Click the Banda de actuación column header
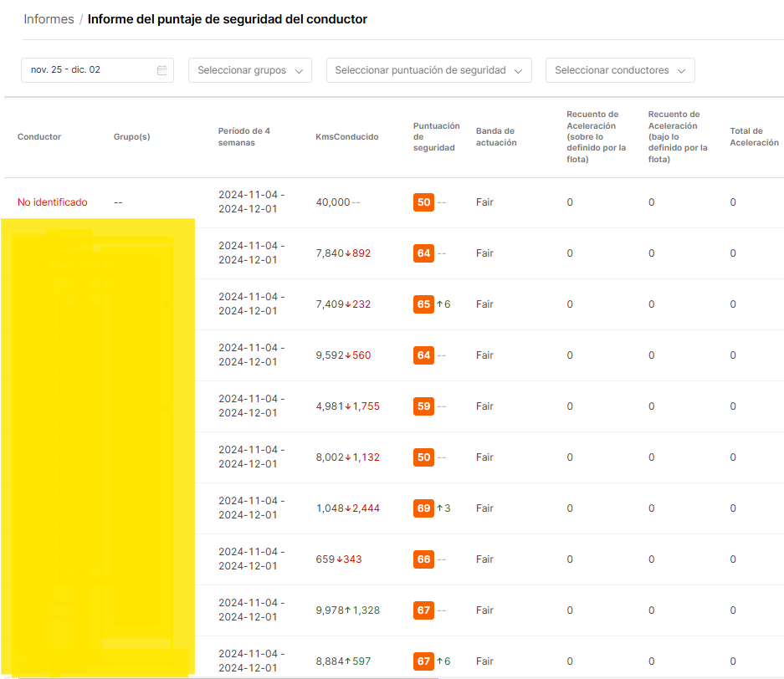The width and height of the screenshot is (784, 679). point(496,137)
